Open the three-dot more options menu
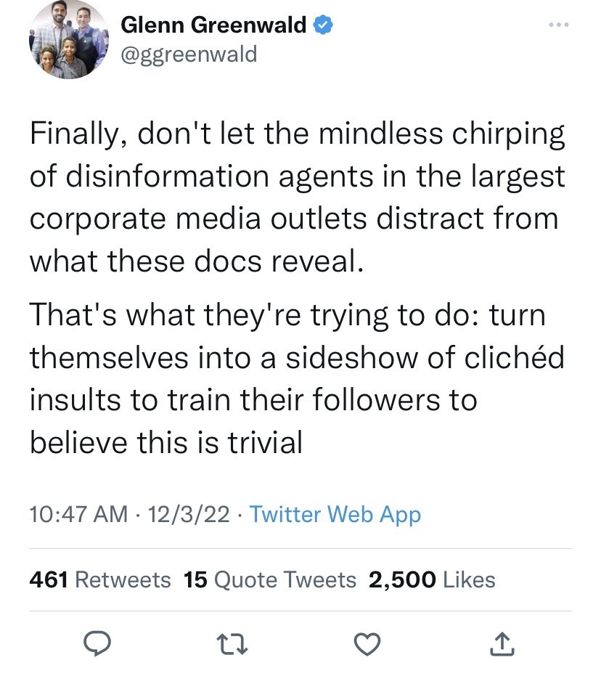Viewport: 601px width, 700px height. click(558, 26)
